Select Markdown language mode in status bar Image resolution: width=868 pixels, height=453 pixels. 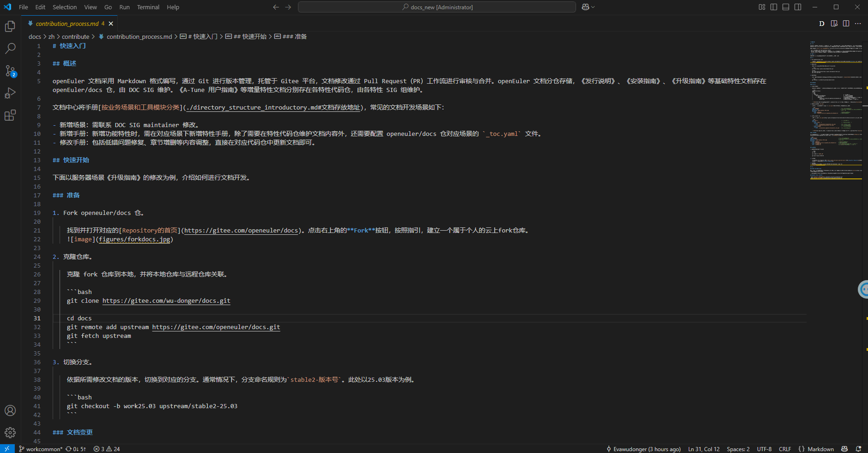820,449
